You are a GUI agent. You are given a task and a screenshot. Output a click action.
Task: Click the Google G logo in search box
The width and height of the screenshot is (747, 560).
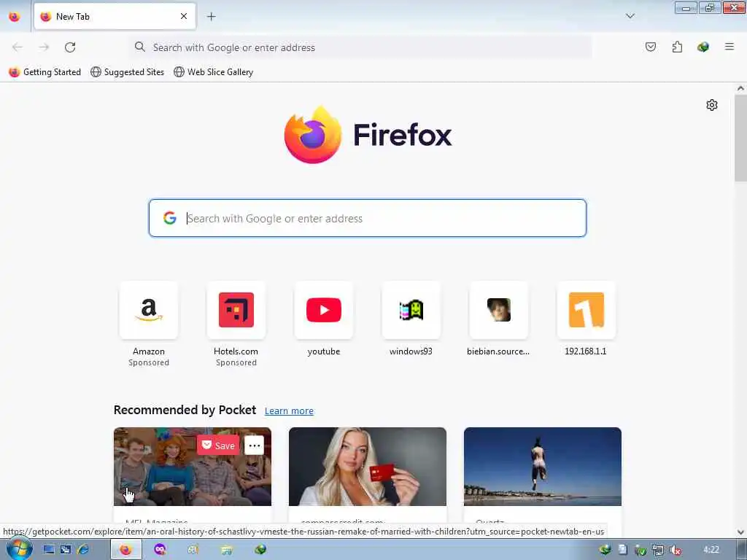tap(169, 218)
